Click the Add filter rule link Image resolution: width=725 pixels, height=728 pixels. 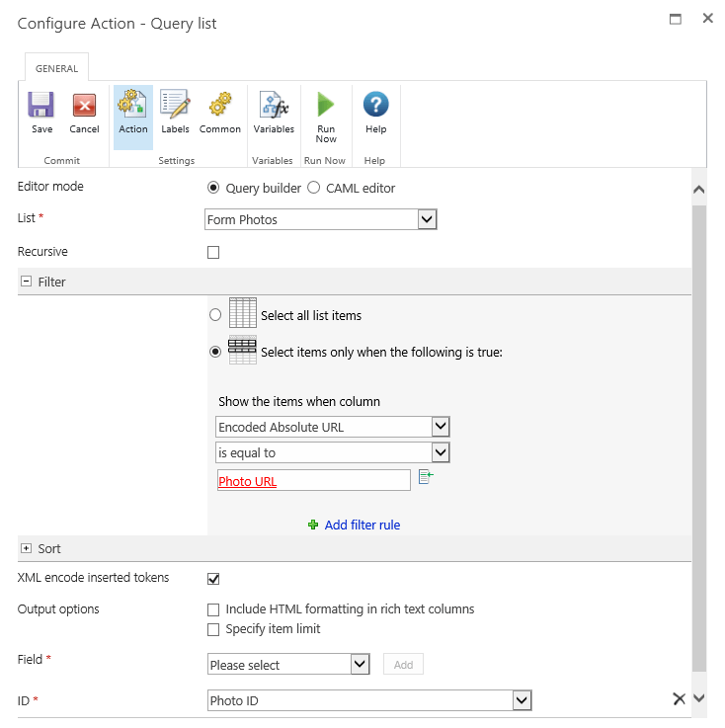click(362, 526)
